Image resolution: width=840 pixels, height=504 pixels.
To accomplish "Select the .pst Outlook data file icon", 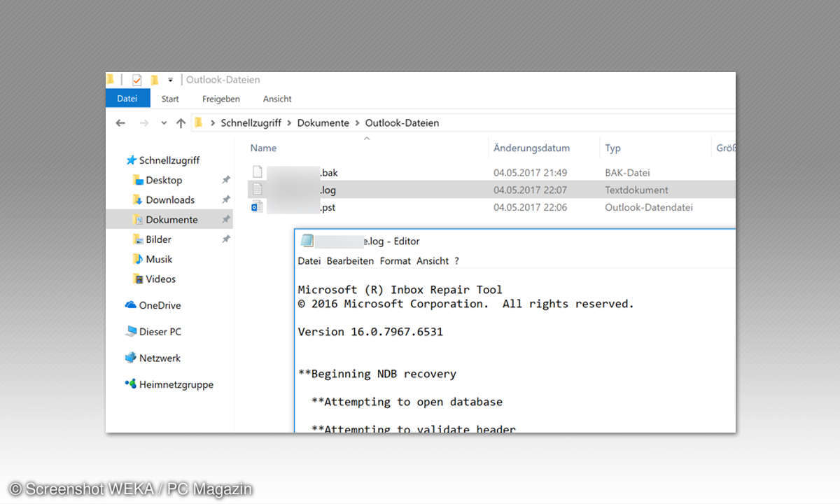I will click(257, 206).
